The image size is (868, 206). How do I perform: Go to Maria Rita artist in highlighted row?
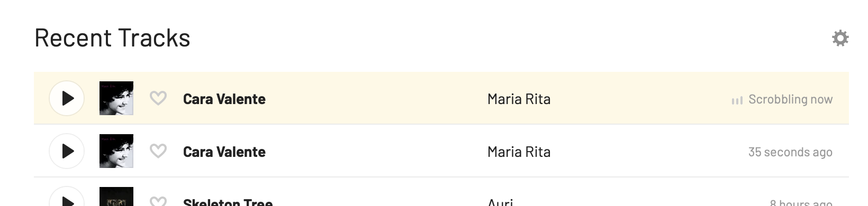[519, 99]
